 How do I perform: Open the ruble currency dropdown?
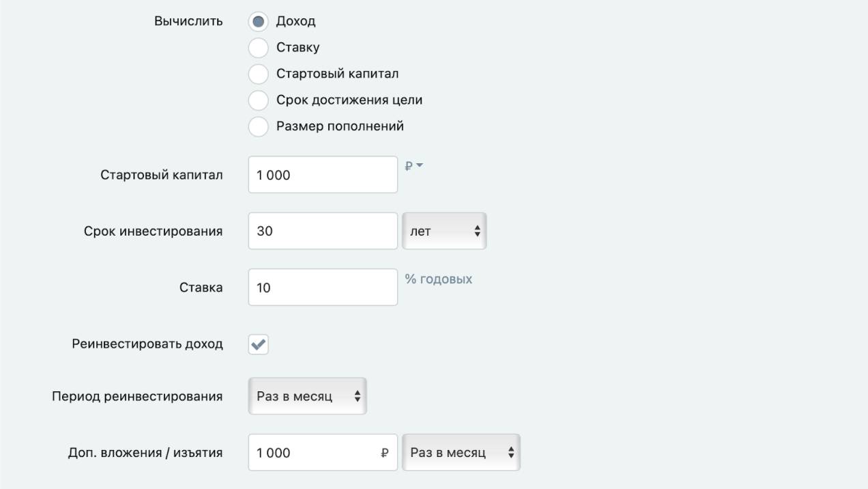pyautogui.click(x=414, y=166)
